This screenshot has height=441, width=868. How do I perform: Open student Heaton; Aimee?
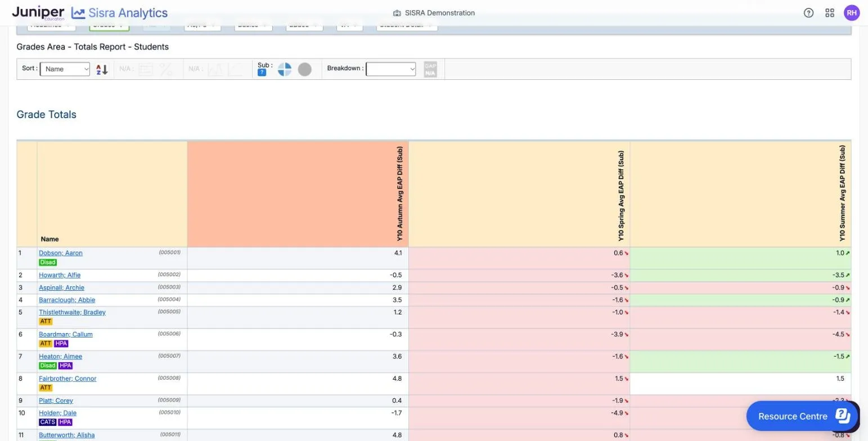[x=60, y=356]
